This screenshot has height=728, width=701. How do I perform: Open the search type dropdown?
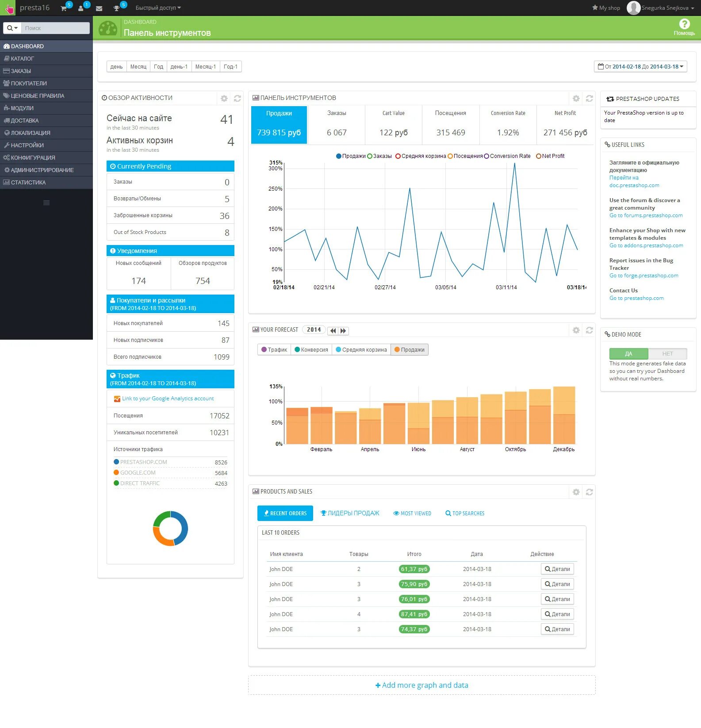pos(12,28)
